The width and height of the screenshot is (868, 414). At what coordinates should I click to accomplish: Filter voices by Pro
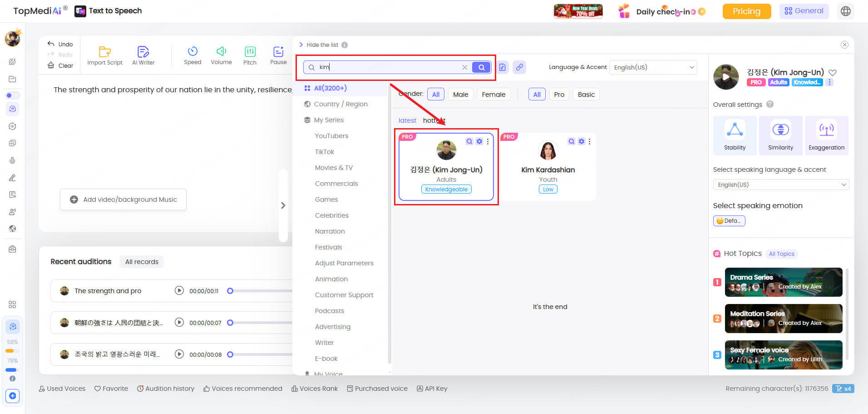tap(559, 95)
